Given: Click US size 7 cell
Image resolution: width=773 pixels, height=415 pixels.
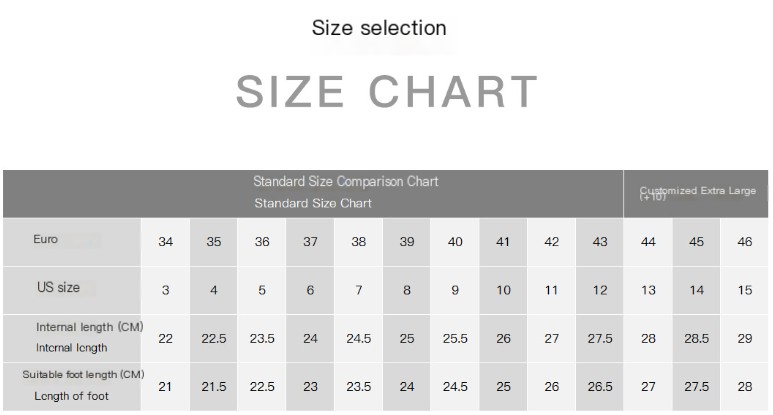Looking at the screenshot, I should click(359, 290).
